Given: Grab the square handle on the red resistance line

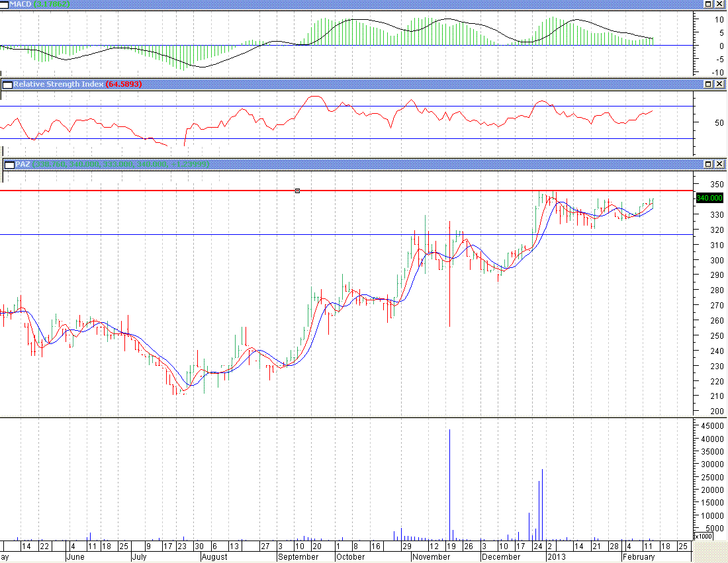Looking at the screenshot, I should tap(298, 191).
